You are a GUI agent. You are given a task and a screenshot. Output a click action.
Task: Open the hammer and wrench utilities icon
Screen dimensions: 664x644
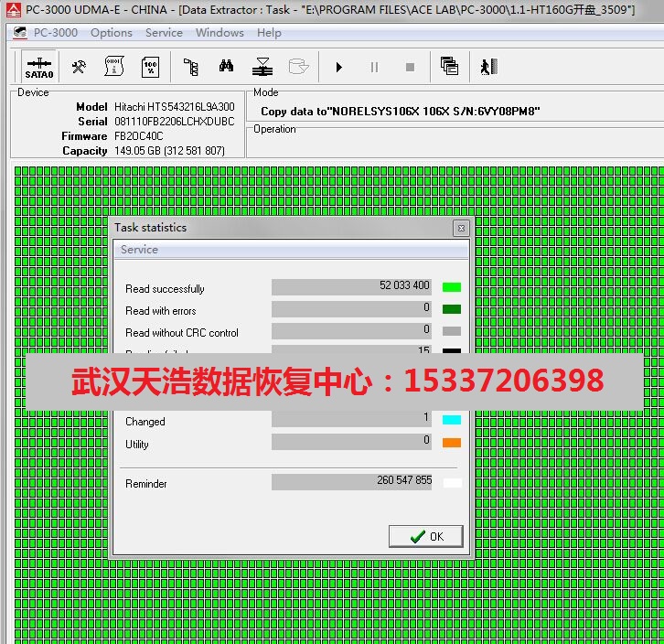[x=80, y=67]
